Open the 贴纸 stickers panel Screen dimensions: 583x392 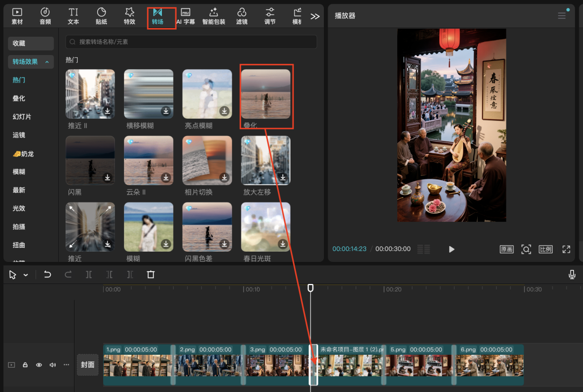(101, 16)
